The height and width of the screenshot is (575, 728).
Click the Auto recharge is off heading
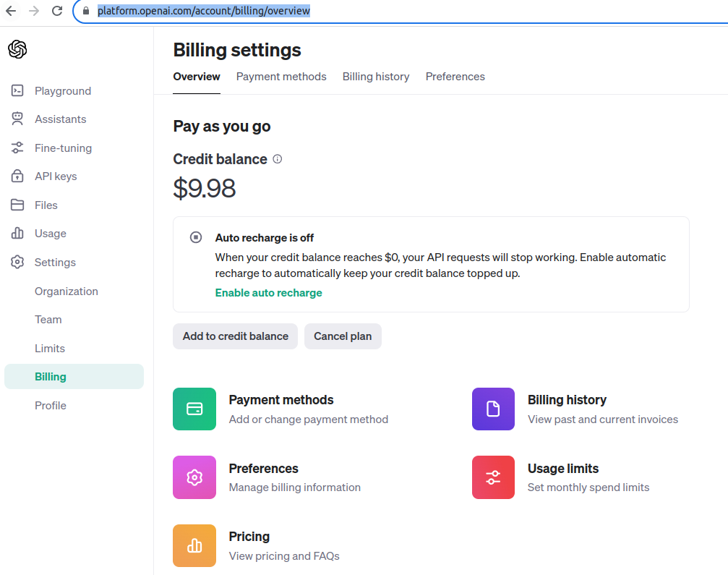pyautogui.click(x=265, y=238)
